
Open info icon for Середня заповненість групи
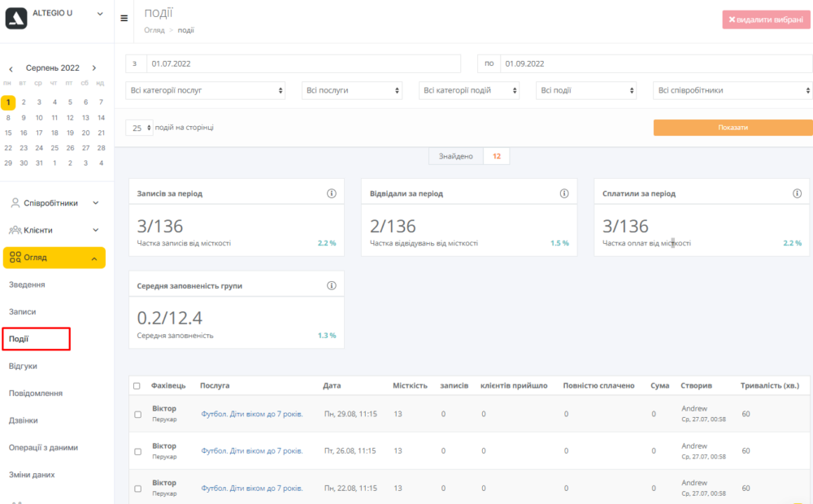[x=332, y=285]
